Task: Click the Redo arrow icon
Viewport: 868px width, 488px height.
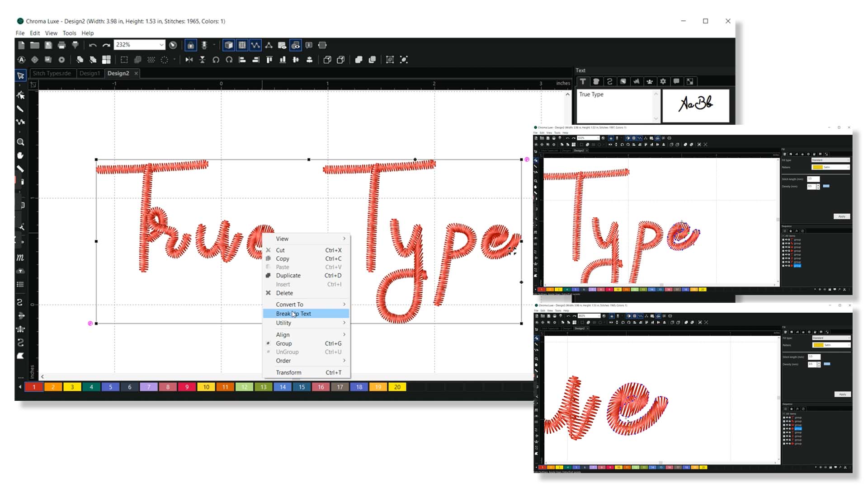Action: (105, 45)
